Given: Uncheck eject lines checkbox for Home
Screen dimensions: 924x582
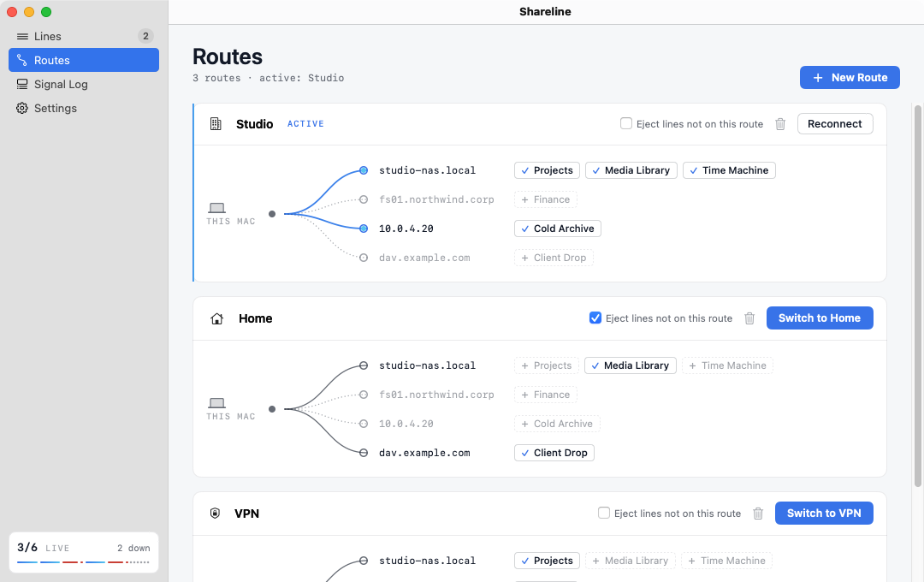Looking at the screenshot, I should 595,318.
